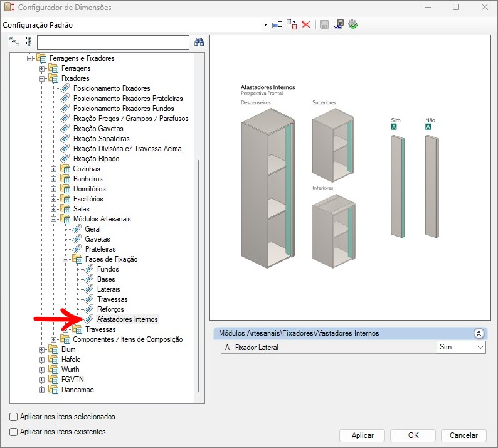
Task: Check Aplicar nos itens selecionados
Action: (x=13, y=417)
